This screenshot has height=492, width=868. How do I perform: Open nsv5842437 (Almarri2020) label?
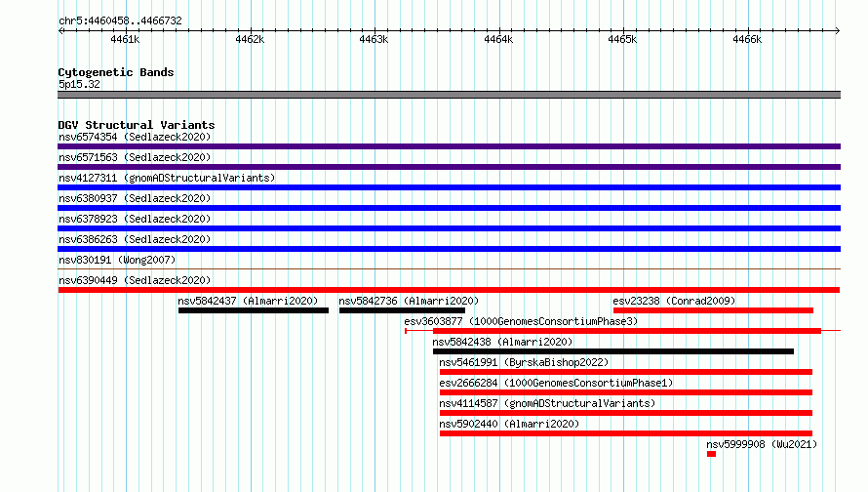tap(248, 301)
